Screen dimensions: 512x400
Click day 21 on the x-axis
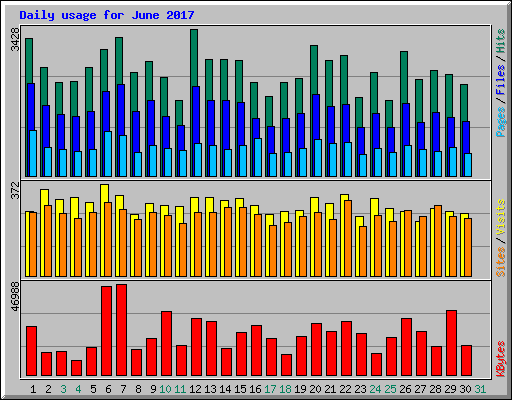tap(330, 389)
